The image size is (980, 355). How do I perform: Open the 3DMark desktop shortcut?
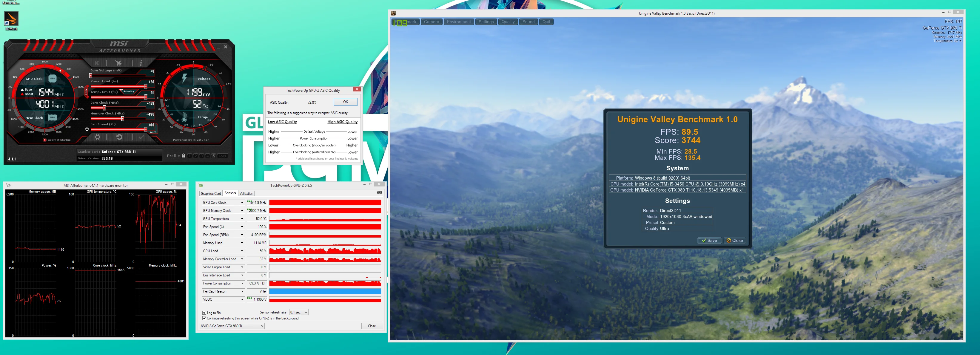(x=11, y=21)
